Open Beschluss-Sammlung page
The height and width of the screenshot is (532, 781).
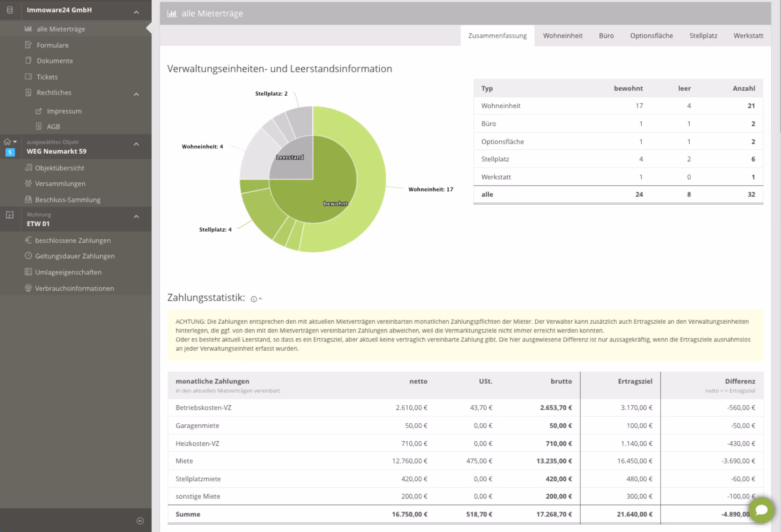[68, 200]
